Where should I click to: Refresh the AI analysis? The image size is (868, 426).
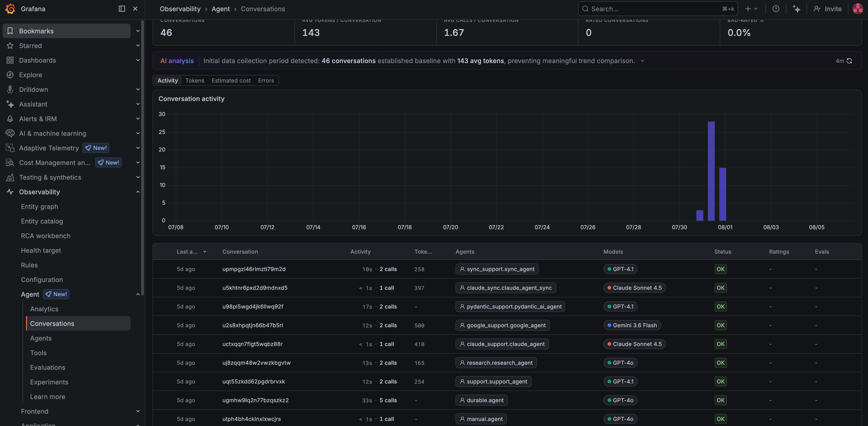tap(849, 61)
